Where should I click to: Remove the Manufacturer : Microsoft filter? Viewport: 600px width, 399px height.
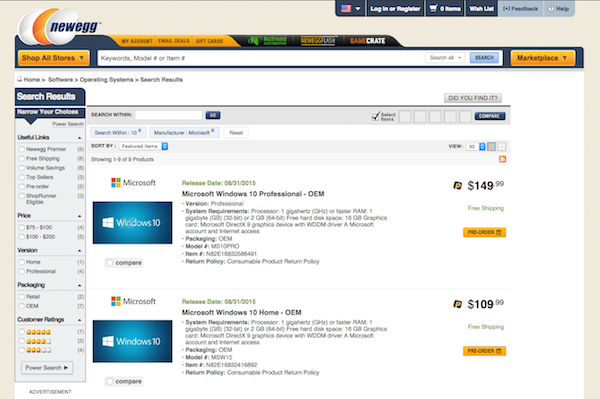213,130
